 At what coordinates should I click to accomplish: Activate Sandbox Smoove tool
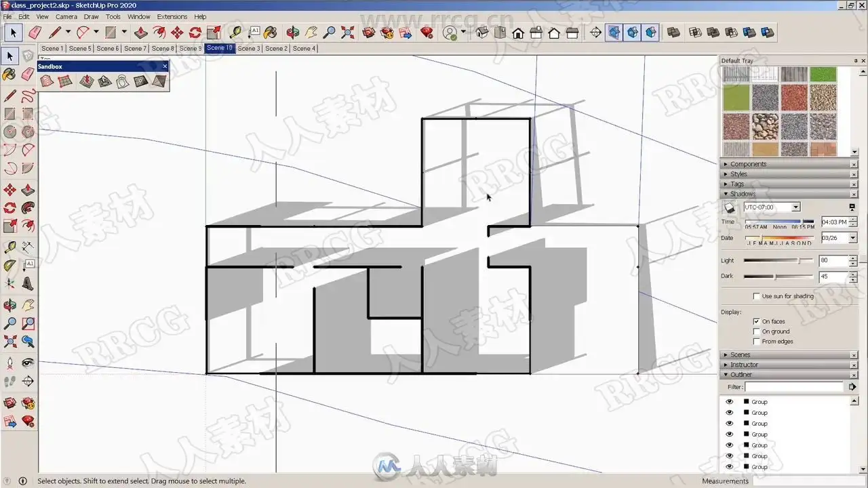tap(86, 81)
